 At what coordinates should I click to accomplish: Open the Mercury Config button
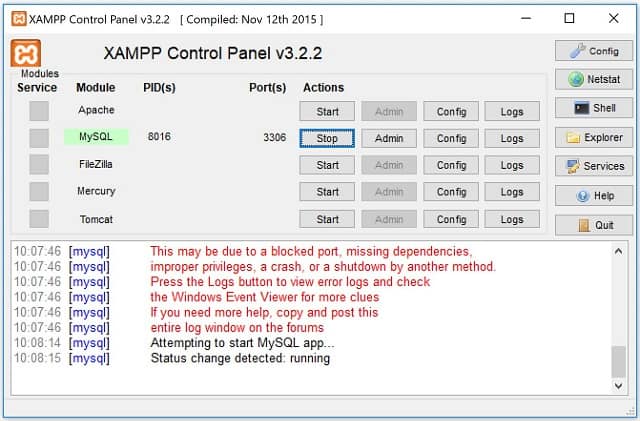pos(451,192)
